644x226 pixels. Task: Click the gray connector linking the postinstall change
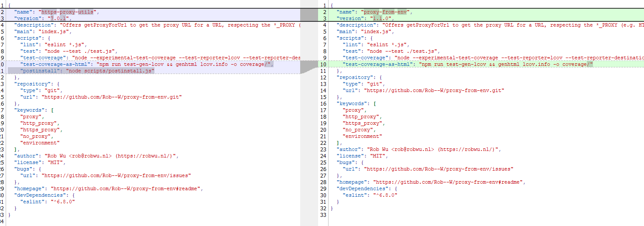pos(309,67)
